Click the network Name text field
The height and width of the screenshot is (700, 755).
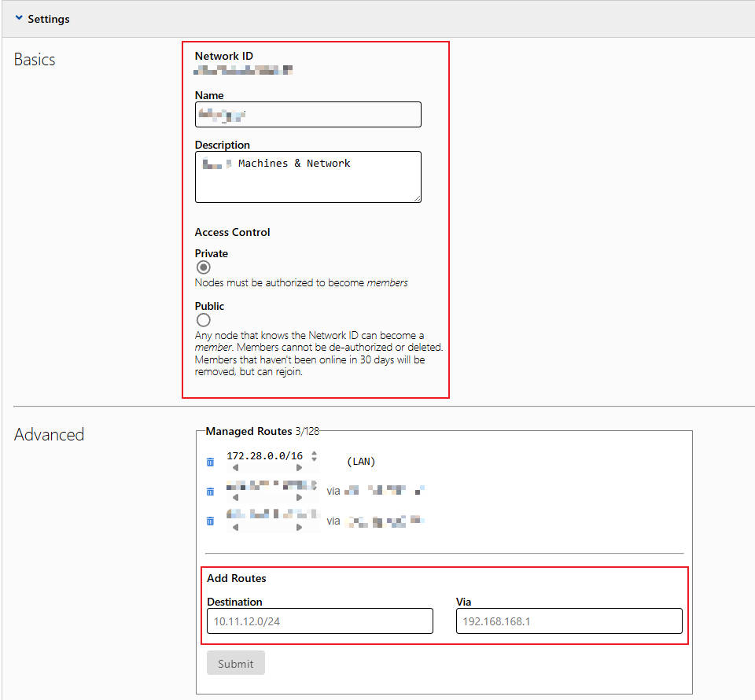tap(308, 115)
